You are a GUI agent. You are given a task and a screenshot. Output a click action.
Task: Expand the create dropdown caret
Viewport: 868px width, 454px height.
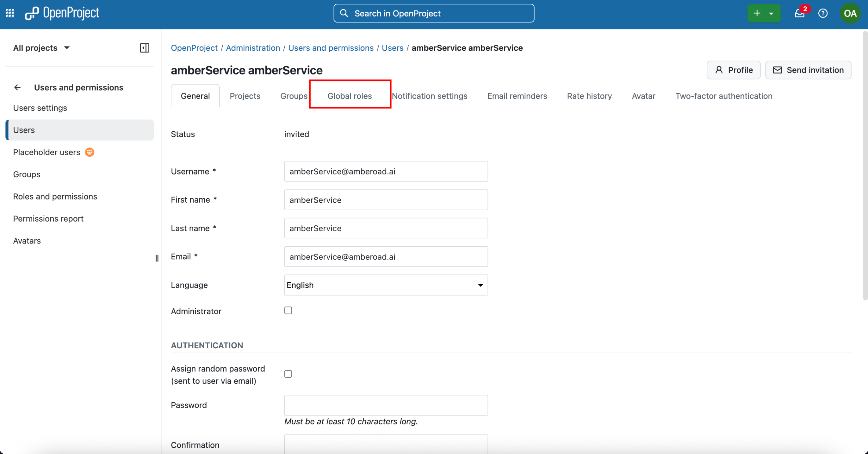click(x=771, y=14)
